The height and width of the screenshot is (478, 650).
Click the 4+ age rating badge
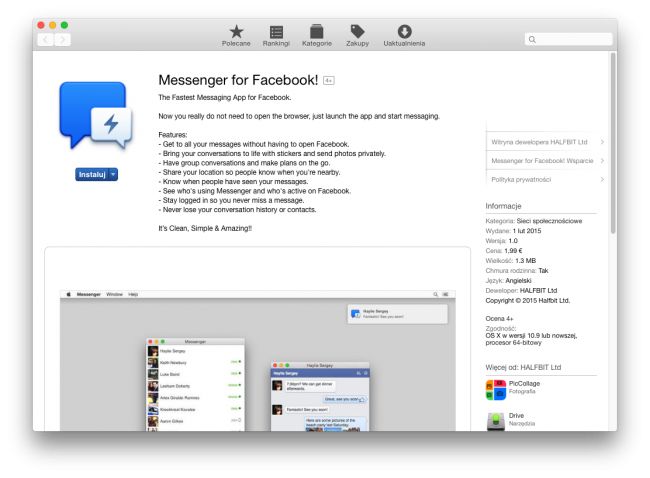tap(329, 80)
